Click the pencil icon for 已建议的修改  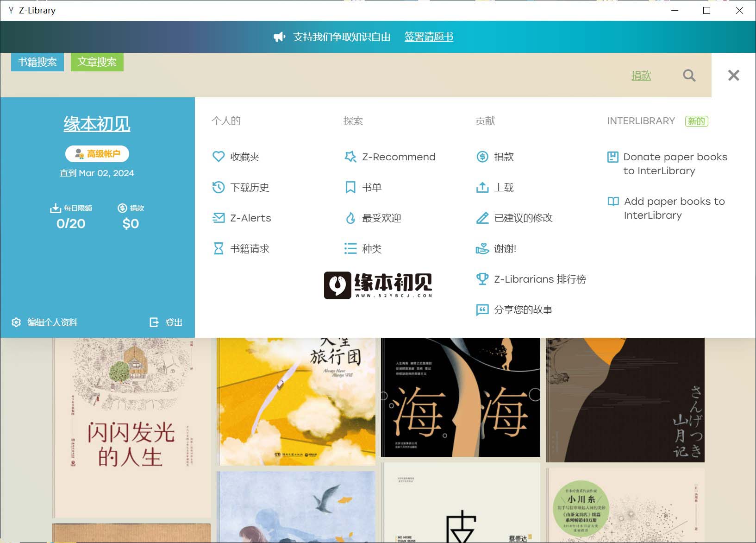tap(482, 218)
